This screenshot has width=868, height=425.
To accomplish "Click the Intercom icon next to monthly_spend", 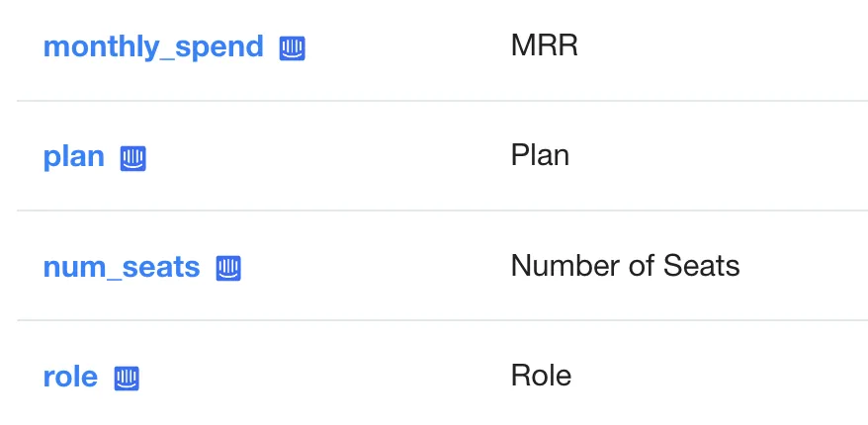I will pos(293,48).
